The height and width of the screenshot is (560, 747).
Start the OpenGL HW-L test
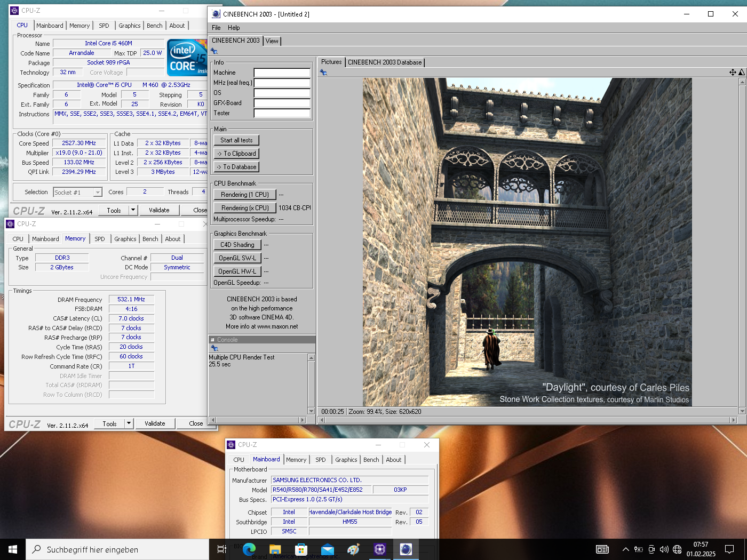[x=237, y=271]
